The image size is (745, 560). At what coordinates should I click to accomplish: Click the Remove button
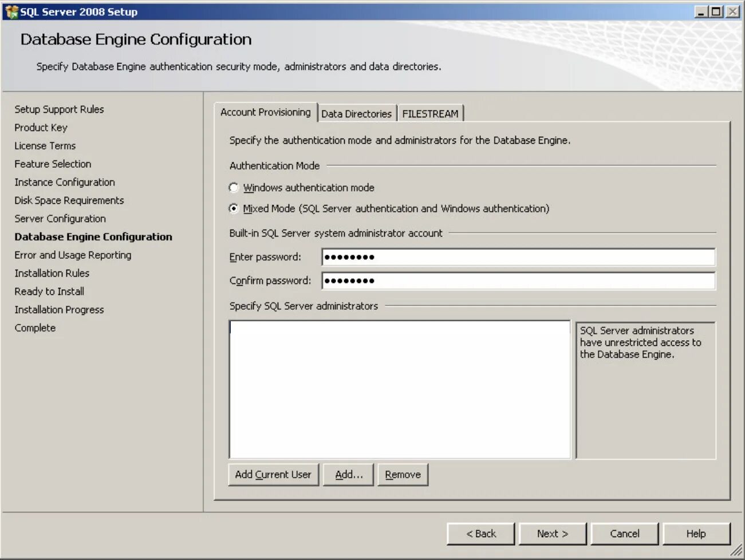tap(403, 475)
